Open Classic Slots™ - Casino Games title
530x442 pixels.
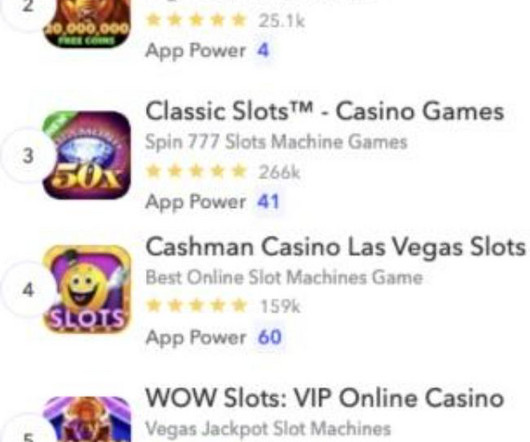[x=324, y=112]
